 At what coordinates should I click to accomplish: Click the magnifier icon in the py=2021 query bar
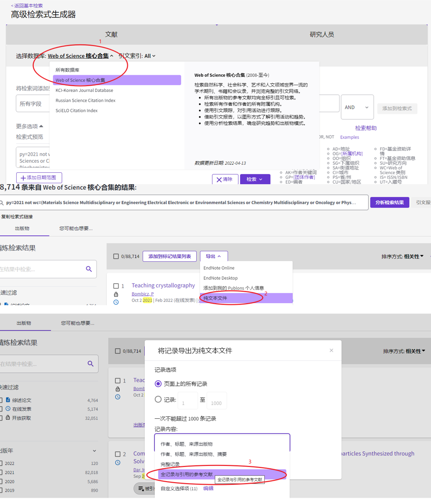click(1, 203)
